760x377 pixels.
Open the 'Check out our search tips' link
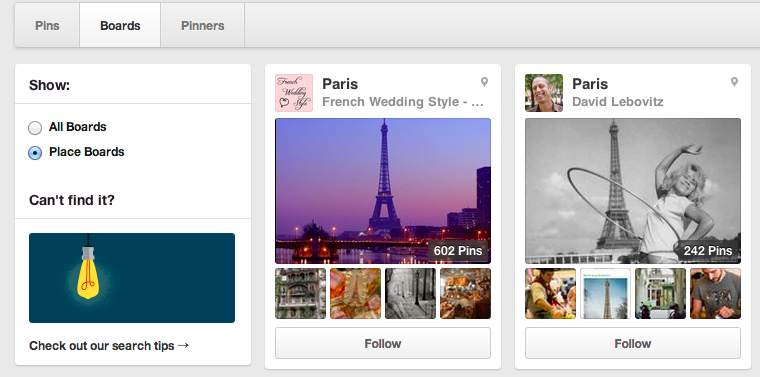point(109,346)
